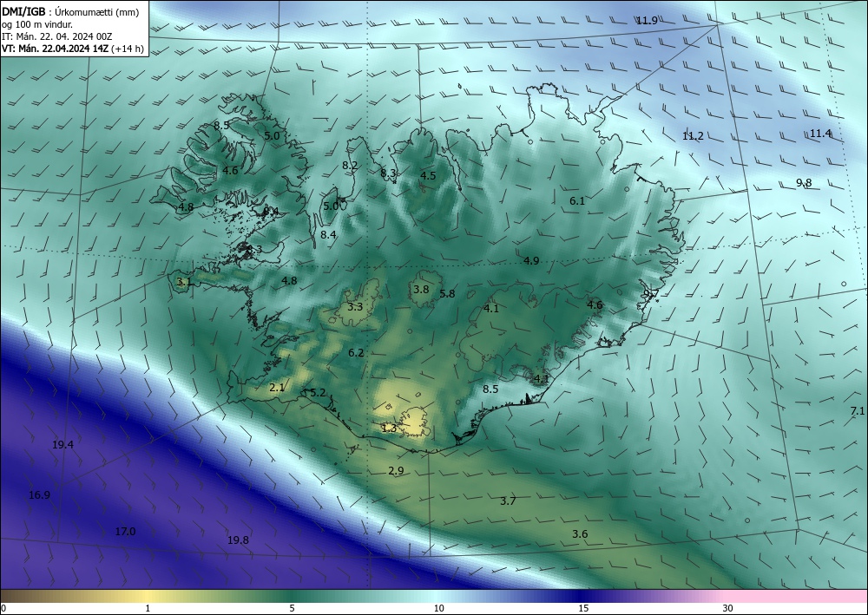
Task: Select the 7.1 value at the map edge
Action: pos(858,411)
